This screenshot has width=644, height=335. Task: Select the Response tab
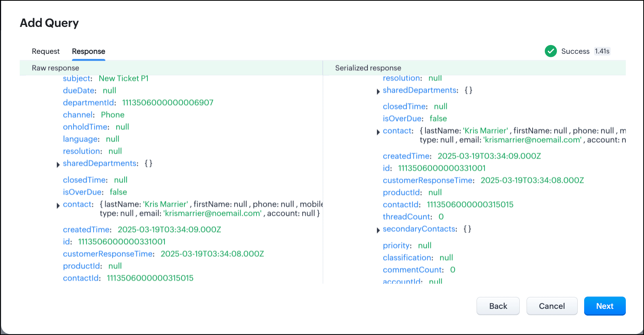tap(89, 51)
